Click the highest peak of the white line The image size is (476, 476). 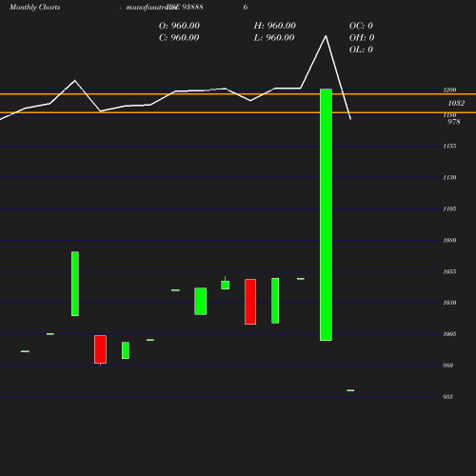326,36
